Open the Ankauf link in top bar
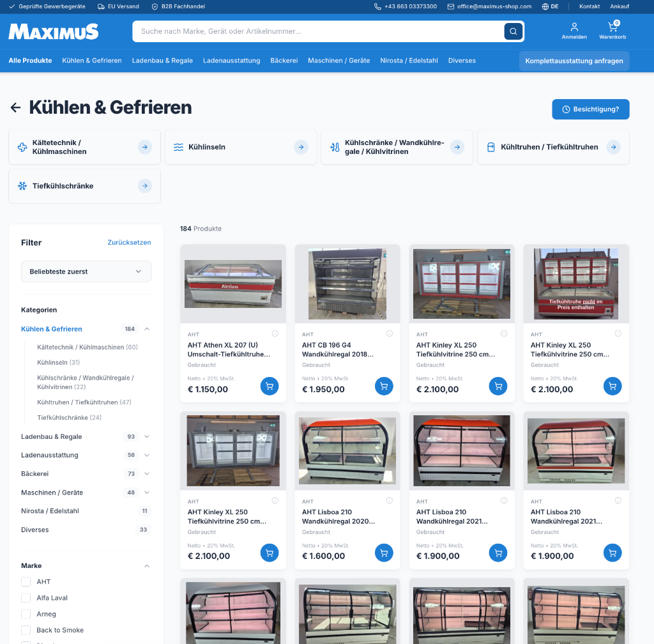This screenshot has width=654, height=644. pos(620,6)
